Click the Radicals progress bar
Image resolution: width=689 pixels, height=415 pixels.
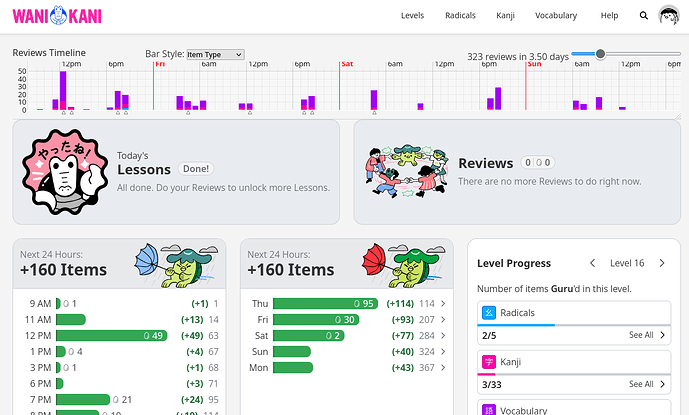tap(574, 325)
